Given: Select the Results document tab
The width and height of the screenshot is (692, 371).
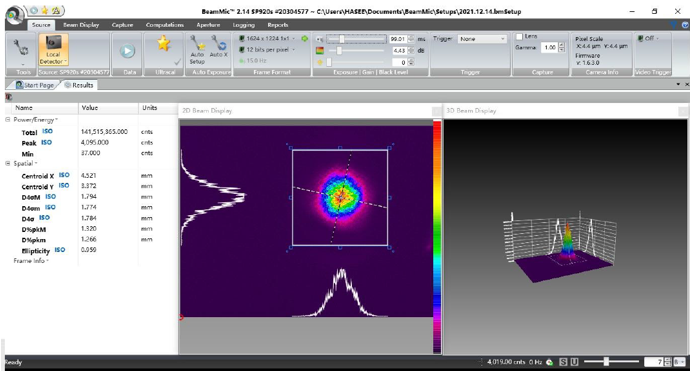Looking at the screenshot, I should point(79,85).
